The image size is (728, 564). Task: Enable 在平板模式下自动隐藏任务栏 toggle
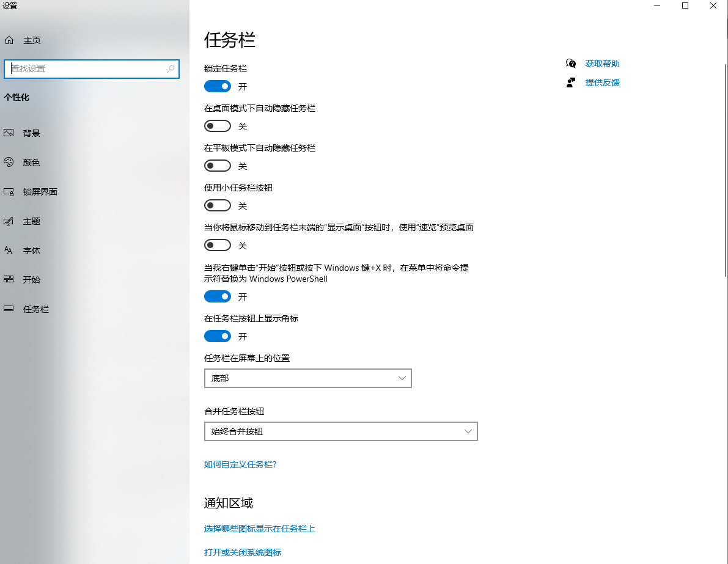pos(218,166)
